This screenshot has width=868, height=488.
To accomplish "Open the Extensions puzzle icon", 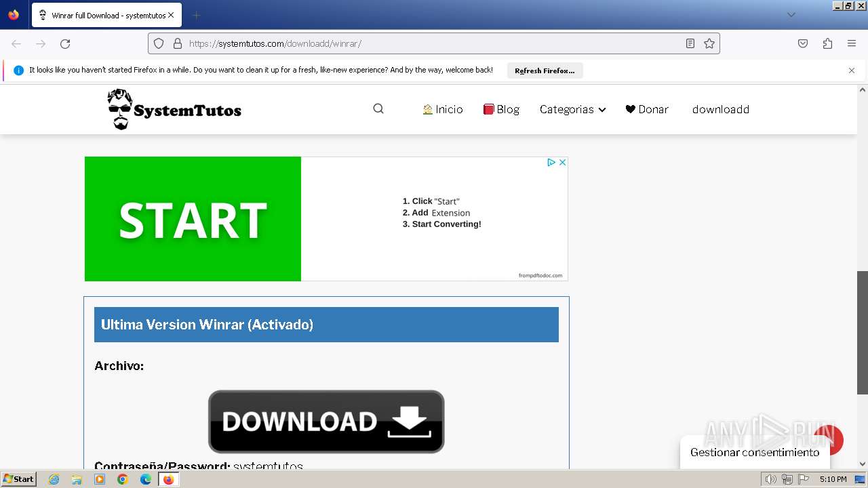I will tap(827, 43).
